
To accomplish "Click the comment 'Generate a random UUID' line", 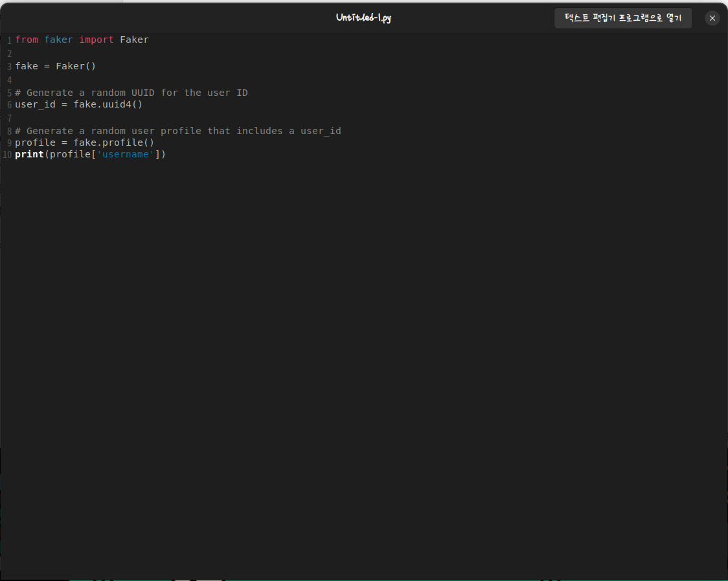I will tap(131, 93).
